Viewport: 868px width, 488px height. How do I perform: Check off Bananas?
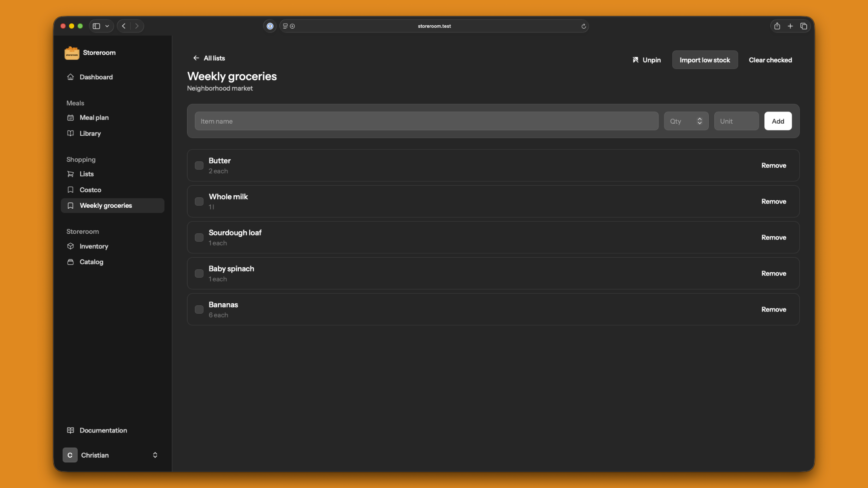tap(199, 310)
